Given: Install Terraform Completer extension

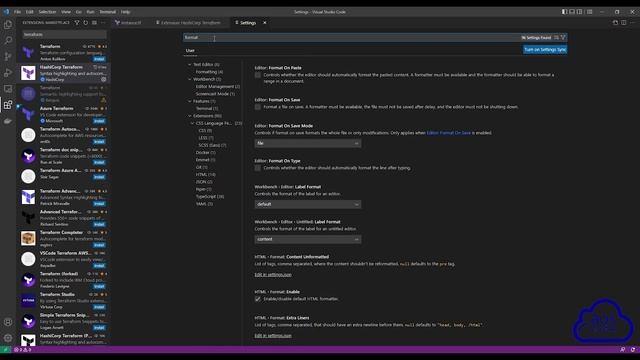Looking at the screenshot, I should (x=99, y=245).
